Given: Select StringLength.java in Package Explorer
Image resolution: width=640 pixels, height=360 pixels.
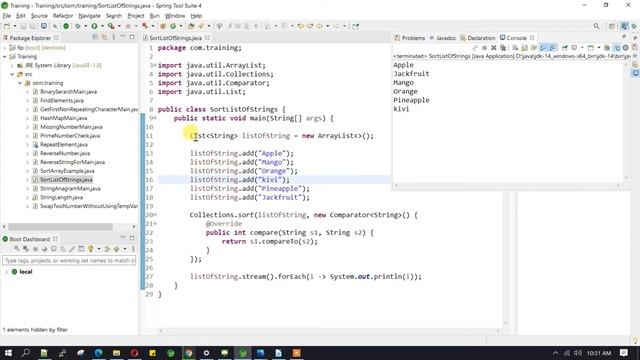Looking at the screenshot, I should (x=61, y=197).
